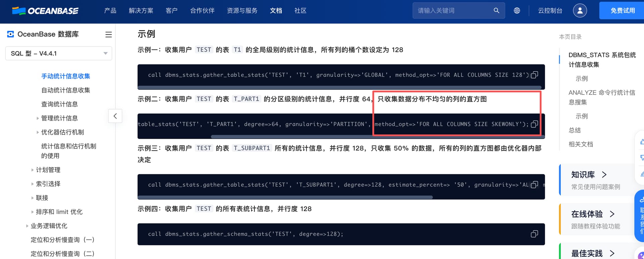Open the 资源与服务 menu
Image resolution: width=644 pixels, height=259 pixels.
coord(242,11)
